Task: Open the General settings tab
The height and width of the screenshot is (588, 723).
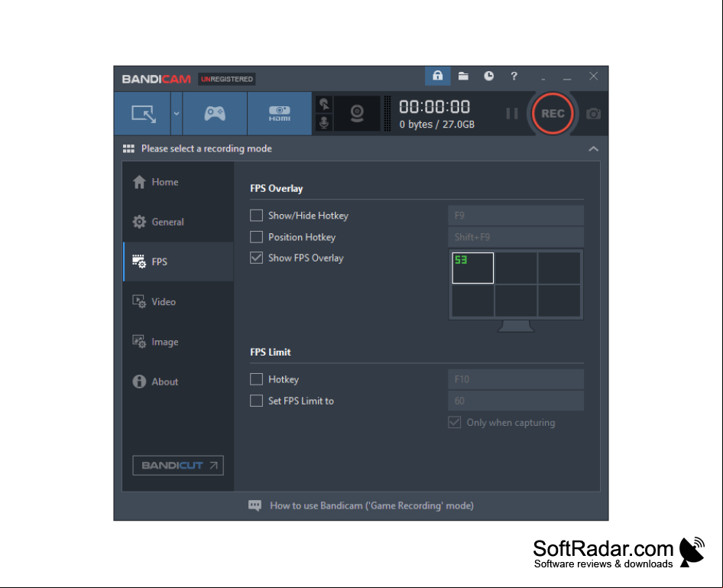Action: 178,222
